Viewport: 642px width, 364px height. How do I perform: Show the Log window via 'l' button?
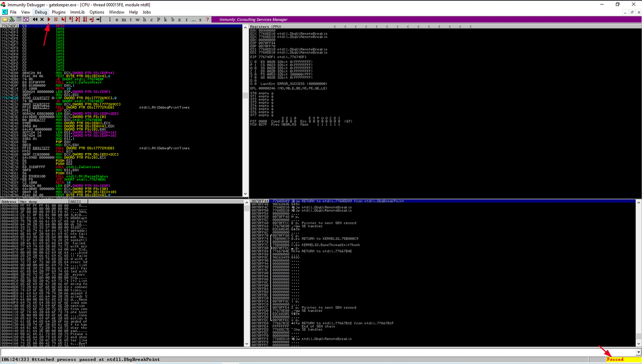pyautogui.click(x=110, y=19)
